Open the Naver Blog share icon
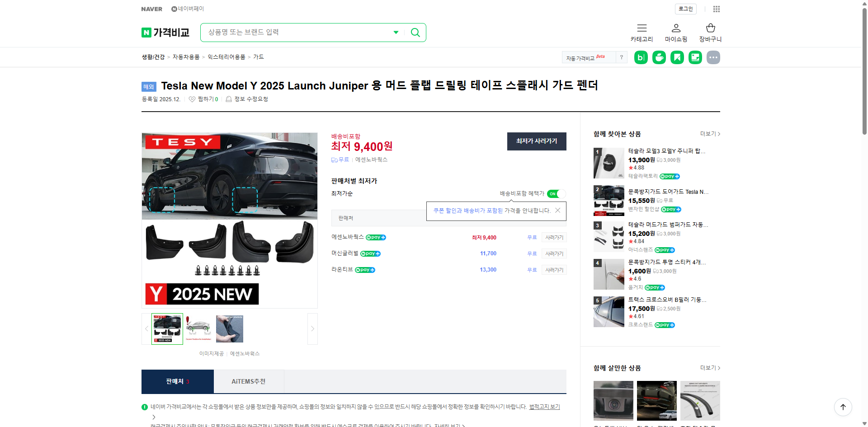The height and width of the screenshot is (427, 868). point(641,57)
